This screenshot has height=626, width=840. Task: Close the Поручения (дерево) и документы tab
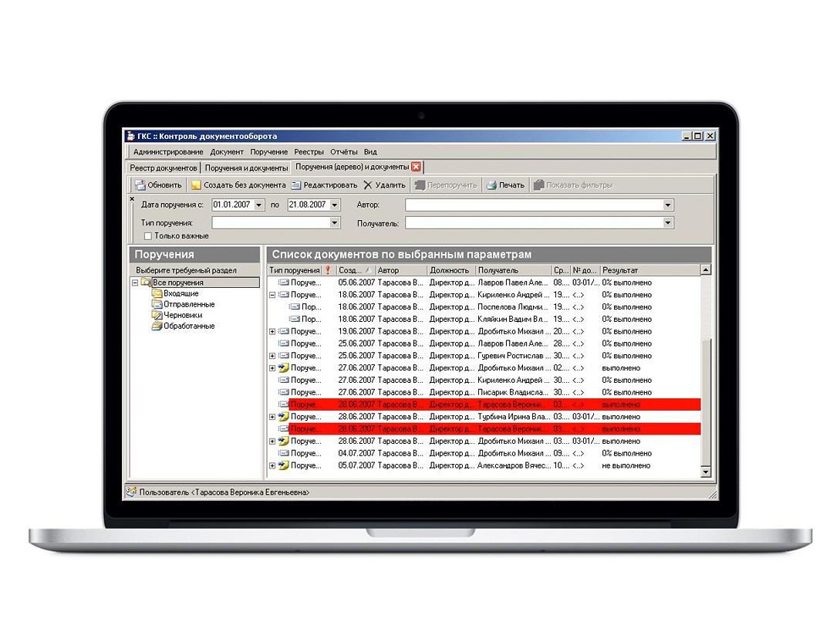tap(417, 167)
